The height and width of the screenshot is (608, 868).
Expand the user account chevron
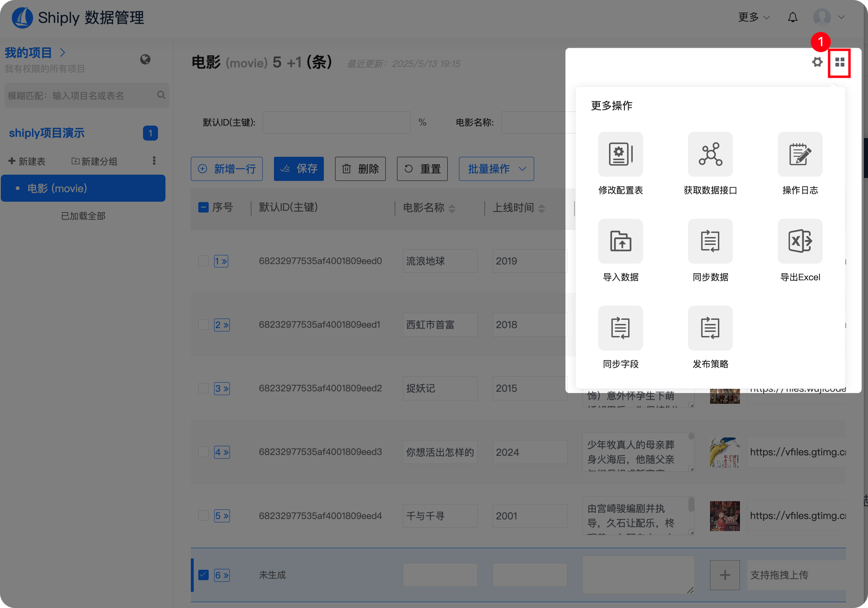click(x=841, y=17)
